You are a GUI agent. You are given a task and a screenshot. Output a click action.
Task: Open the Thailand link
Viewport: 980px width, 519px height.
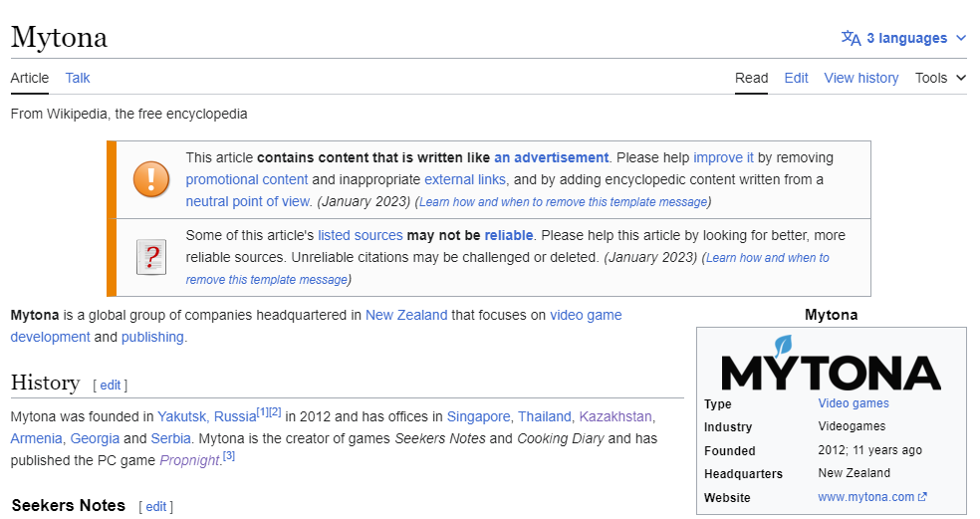(545, 416)
